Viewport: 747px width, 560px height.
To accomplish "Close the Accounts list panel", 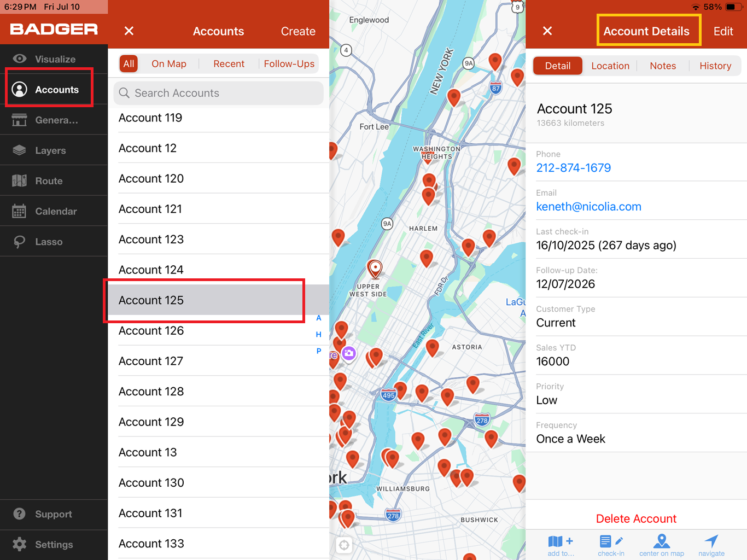I will [x=129, y=31].
